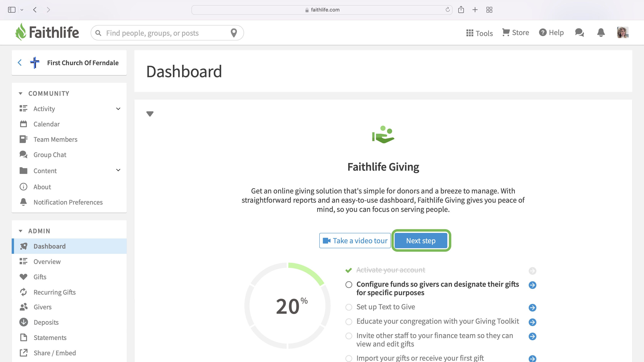
Task: Click the Safari share icon
Action: click(x=461, y=10)
